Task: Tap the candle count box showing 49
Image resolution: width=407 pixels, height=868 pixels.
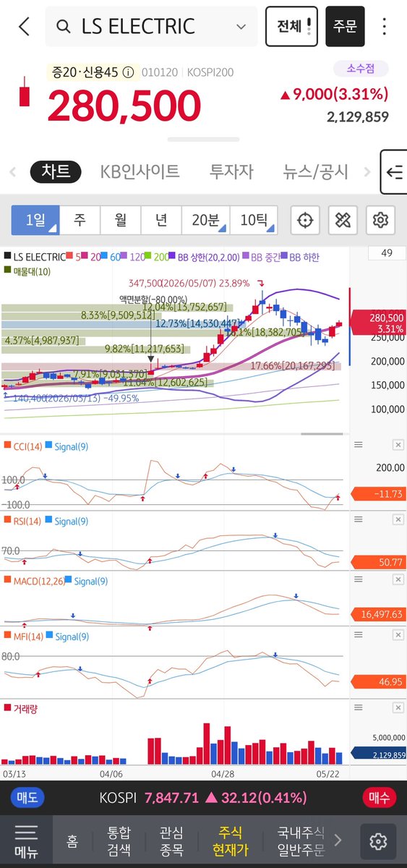Action: point(386,253)
